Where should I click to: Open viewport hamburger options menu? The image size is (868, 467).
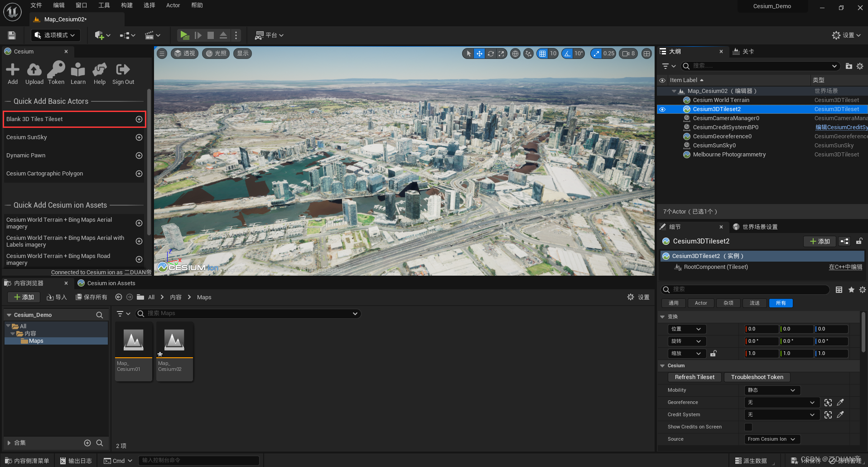click(x=162, y=54)
